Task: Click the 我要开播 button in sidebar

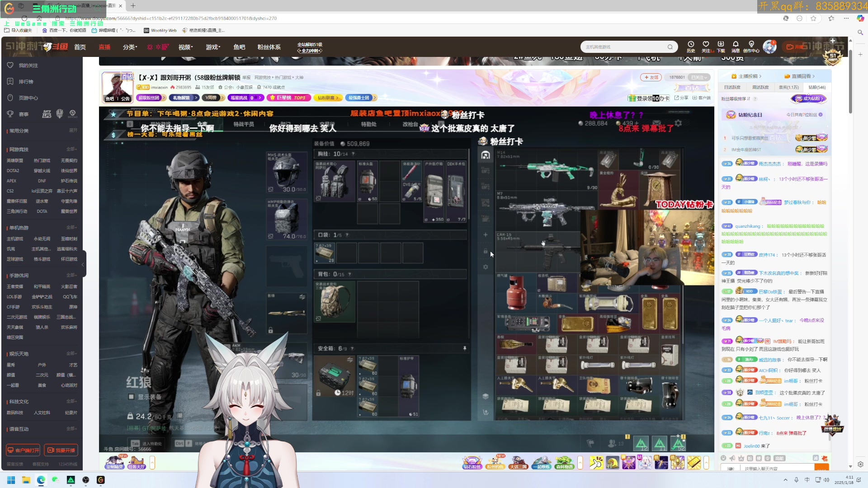Action: point(61,450)
